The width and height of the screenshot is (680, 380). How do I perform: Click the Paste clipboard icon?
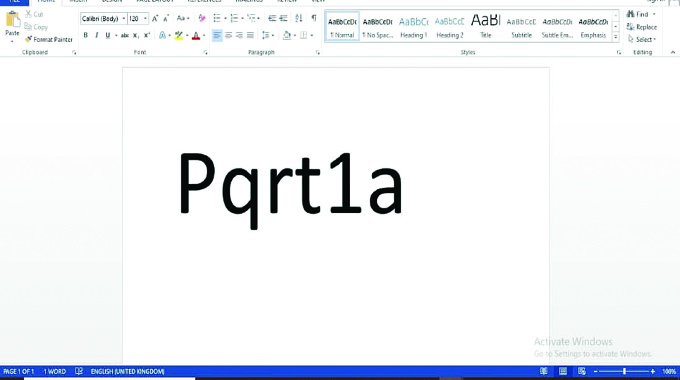click(13, 20)
